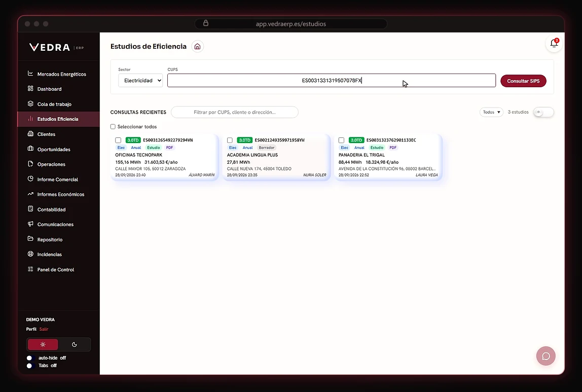Click CUPS code ES0021249359971958YW

279,140
